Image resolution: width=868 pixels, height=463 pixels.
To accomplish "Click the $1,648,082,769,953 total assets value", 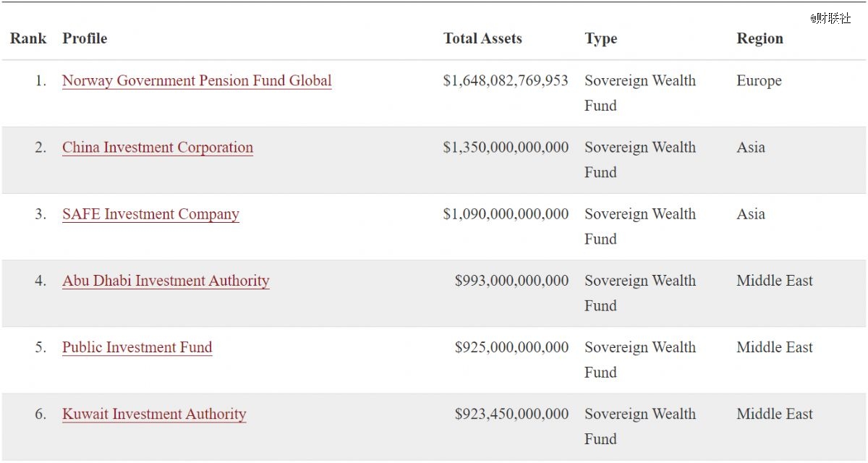I will click(506, 81).
